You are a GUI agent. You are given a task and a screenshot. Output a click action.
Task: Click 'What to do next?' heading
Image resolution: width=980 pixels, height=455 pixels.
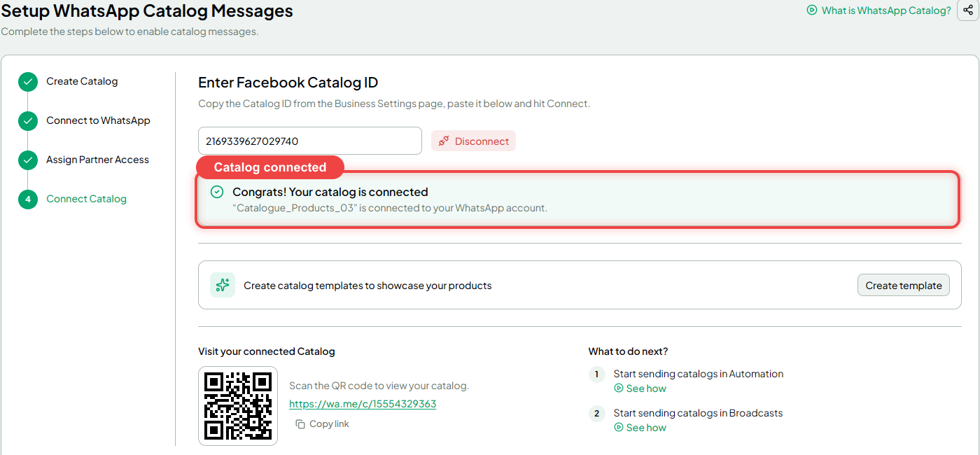point(629,351)
